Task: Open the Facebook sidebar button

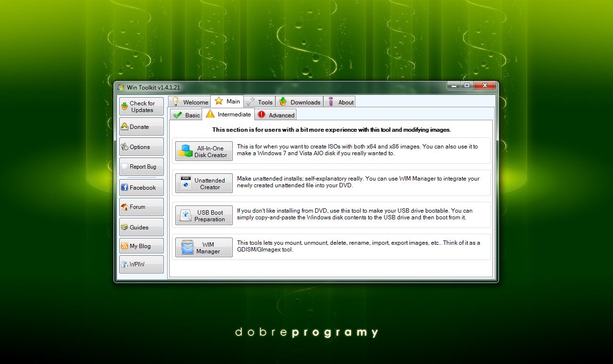Action: 141,188
